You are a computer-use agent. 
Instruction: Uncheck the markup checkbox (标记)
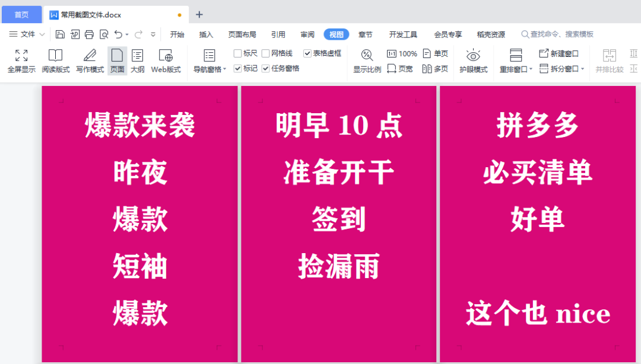pyautogui.click(x=237, y=68)
